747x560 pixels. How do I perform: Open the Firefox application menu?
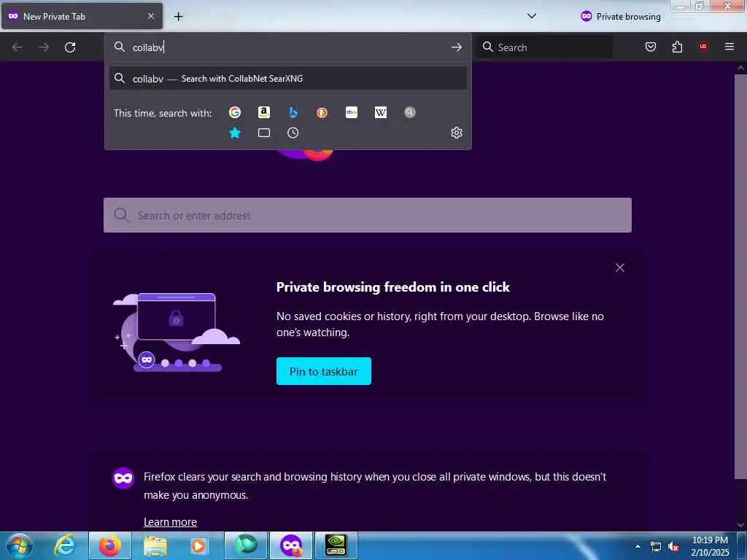[x=729, y=47]
